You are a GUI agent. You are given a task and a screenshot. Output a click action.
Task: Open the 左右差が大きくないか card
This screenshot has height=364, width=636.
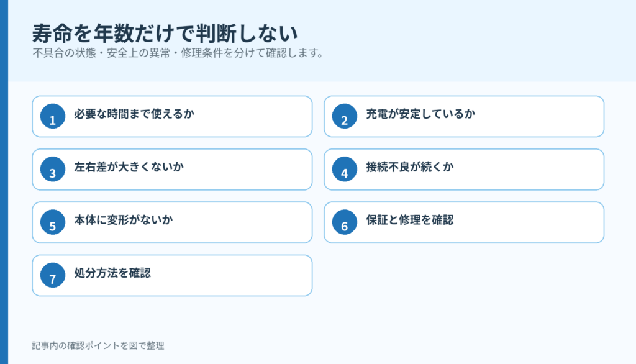[x=172, y=169]
